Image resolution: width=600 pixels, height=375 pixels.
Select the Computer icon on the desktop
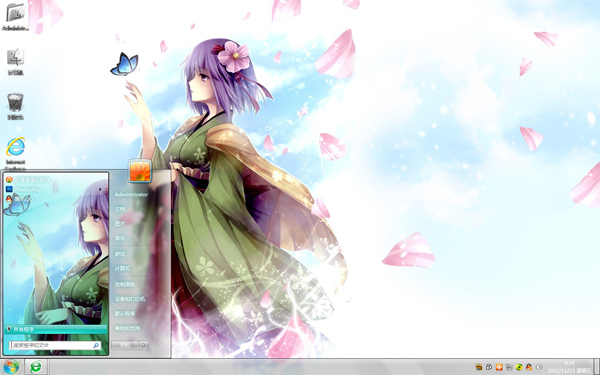point(15,61)
